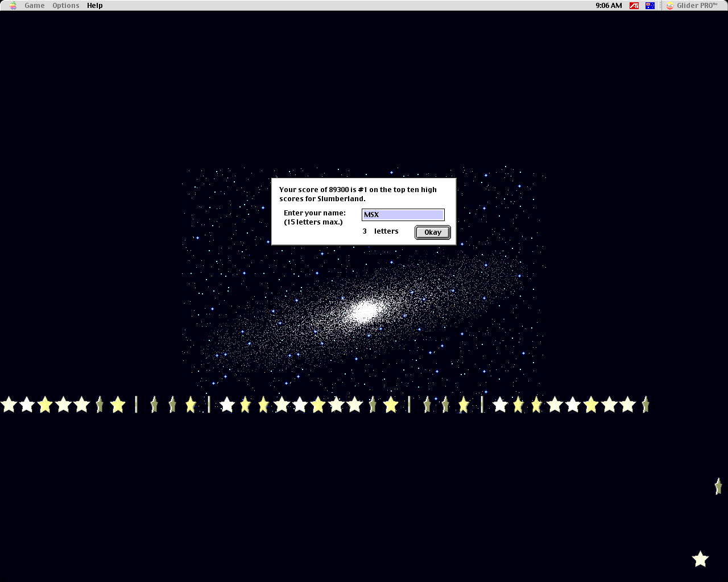Open the Options menu

point(66,6)
